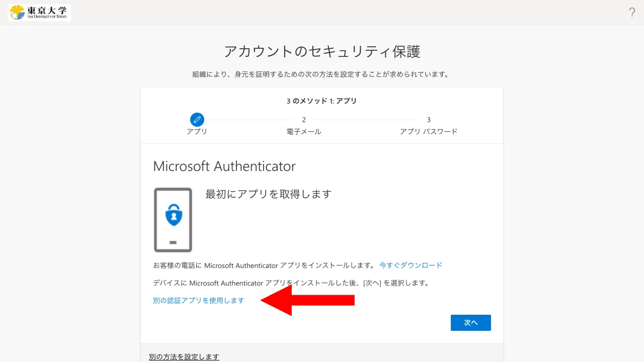Click the 今すぐダウンロード link
This screenshot has height=362, width=644.
[411, 265]
